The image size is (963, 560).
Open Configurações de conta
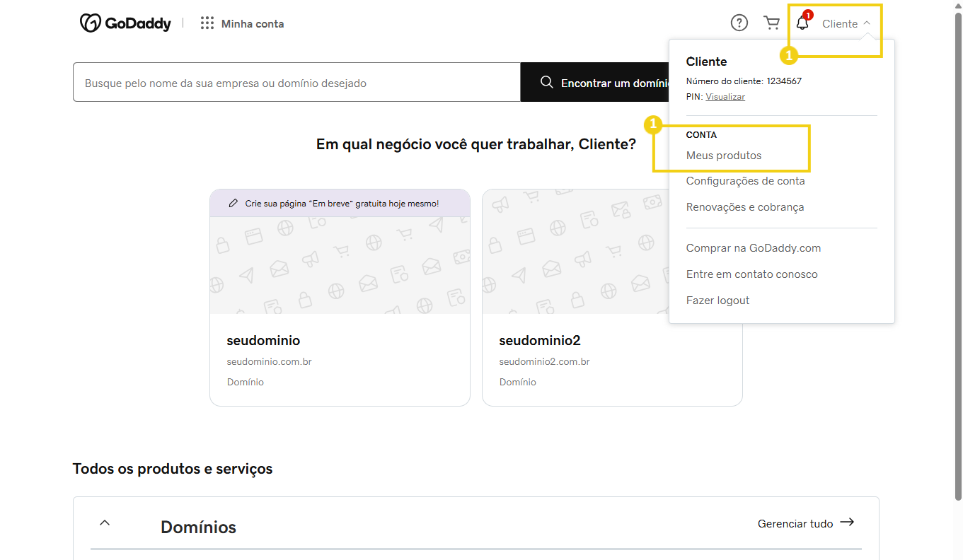click(x=745, y=180)
